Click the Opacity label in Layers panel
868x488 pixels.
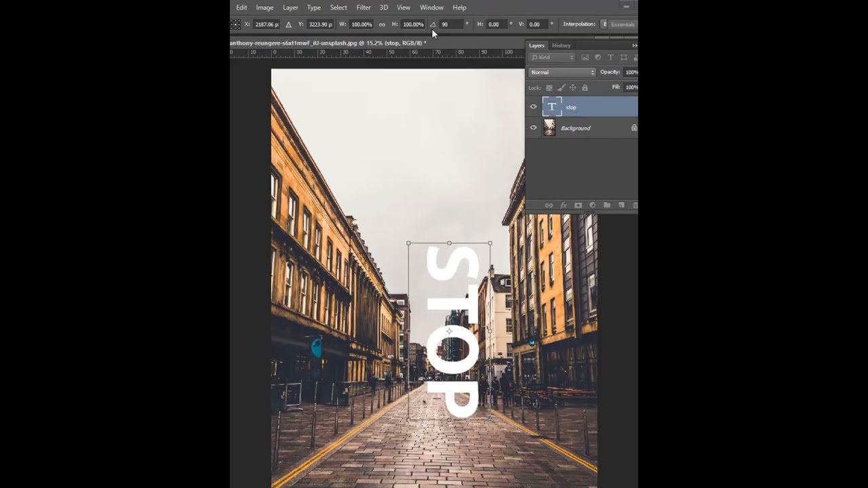610,73
